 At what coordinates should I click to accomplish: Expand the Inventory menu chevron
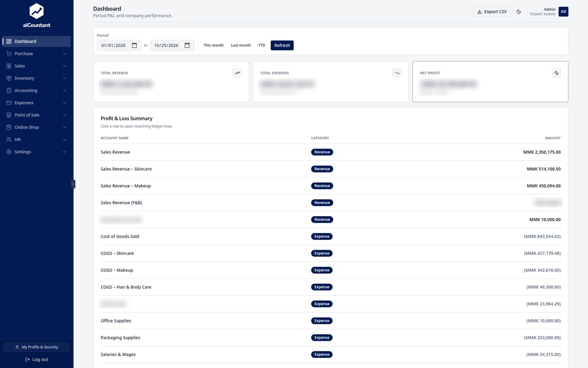point(64,78)
